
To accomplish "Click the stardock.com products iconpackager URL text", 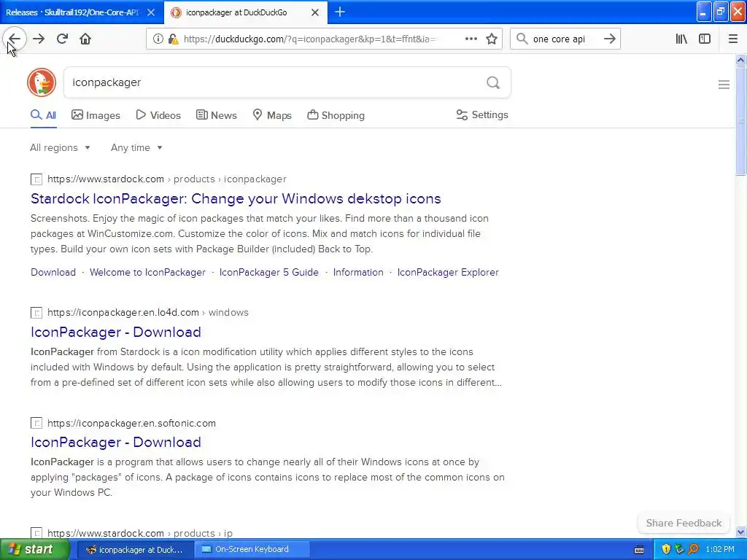I will point(167,179).
